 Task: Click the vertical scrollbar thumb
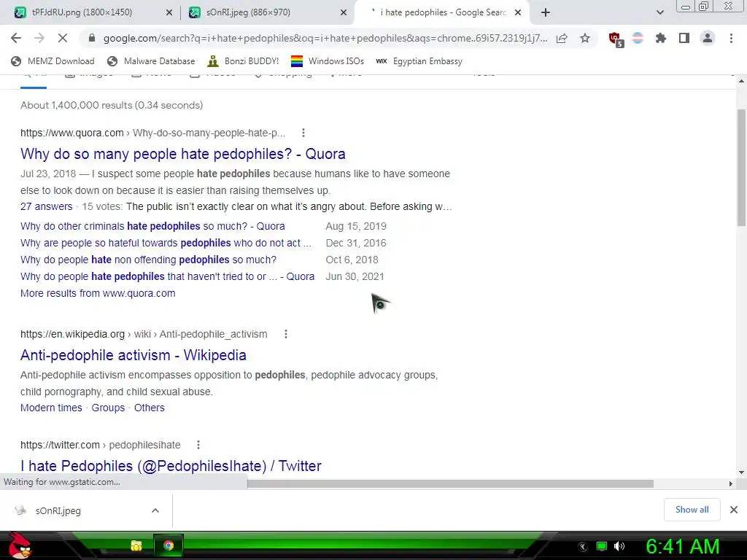741,168
